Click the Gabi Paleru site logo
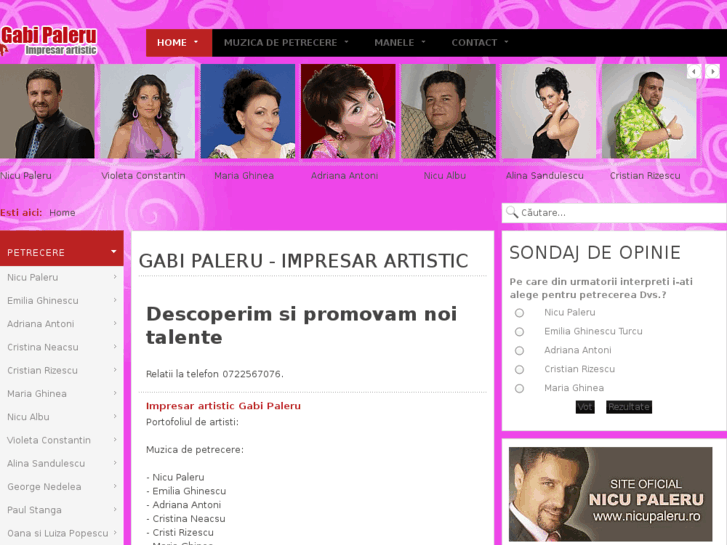727x545 pixels. pos(49,41)
